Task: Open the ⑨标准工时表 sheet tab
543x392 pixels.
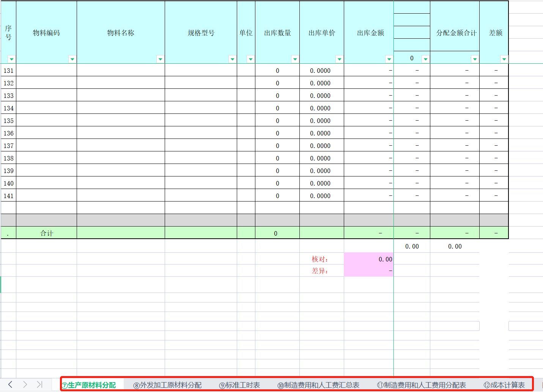Action: 239,384
